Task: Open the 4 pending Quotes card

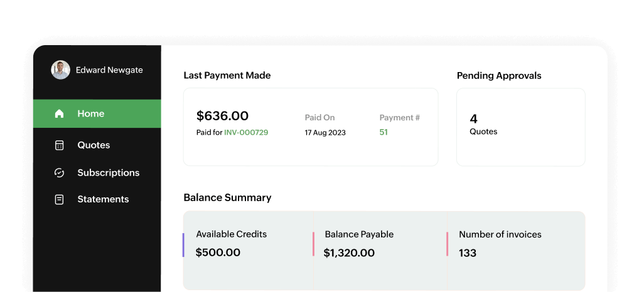Action: click(520, 127)
